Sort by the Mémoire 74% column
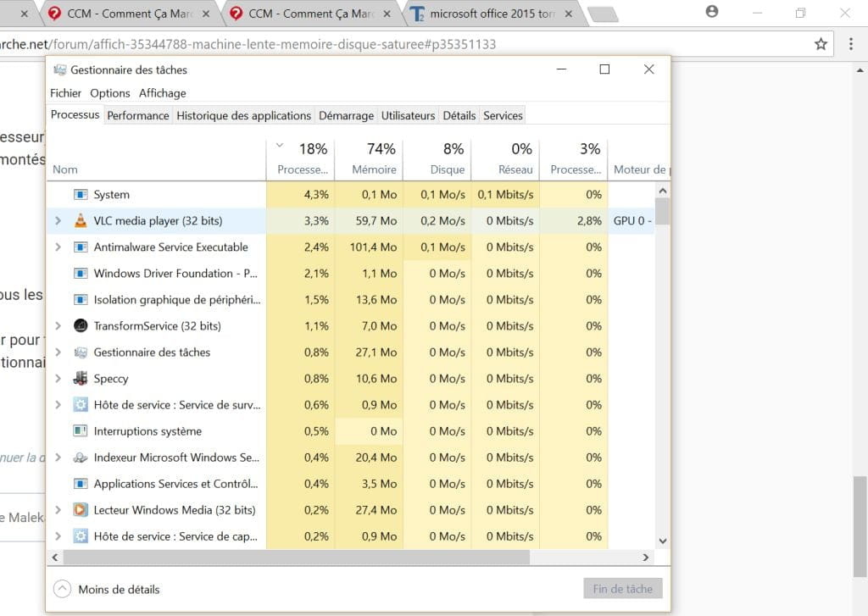Image resolution: width=868 pixels, height=616 pixels. point(369,158)
